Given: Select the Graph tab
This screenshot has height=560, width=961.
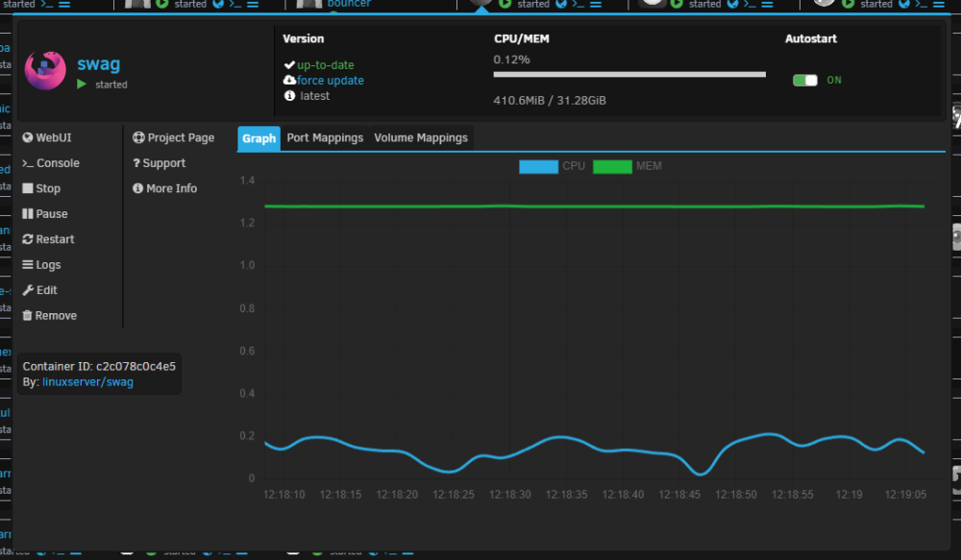Looking at the screenshot, I should 259,138.
